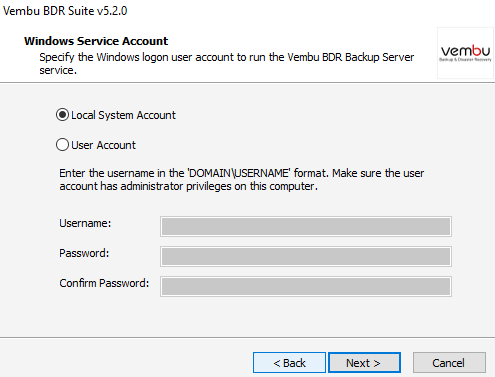This screenshot has width=495, height=377.
Task: Click the DOMAIN\USERNAME format instruction text
Action: [242, 173]
